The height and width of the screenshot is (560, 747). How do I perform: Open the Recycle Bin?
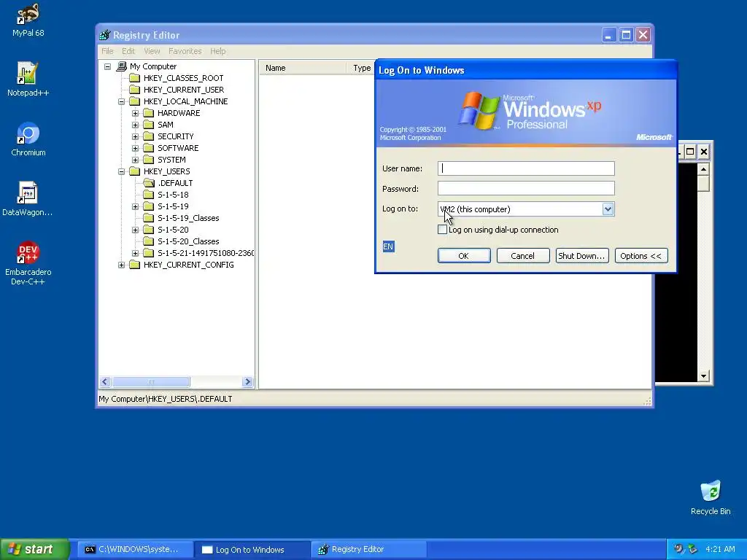pos(711,497)
